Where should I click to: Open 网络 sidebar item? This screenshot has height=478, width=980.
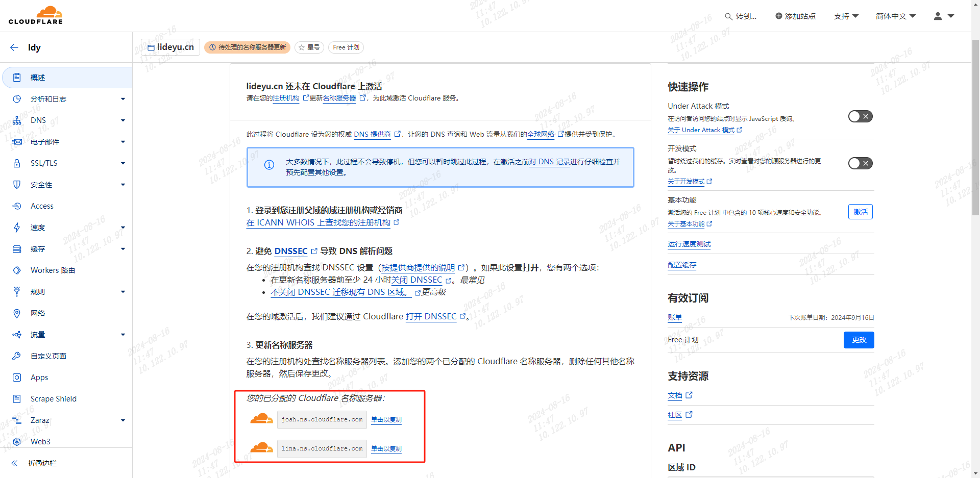pos(66,313)
